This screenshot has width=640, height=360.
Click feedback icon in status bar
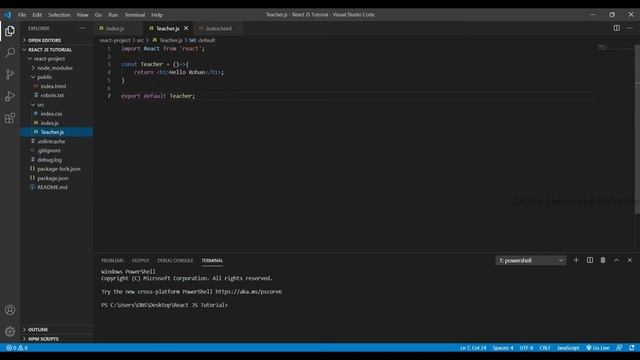(x=619, y=348)
